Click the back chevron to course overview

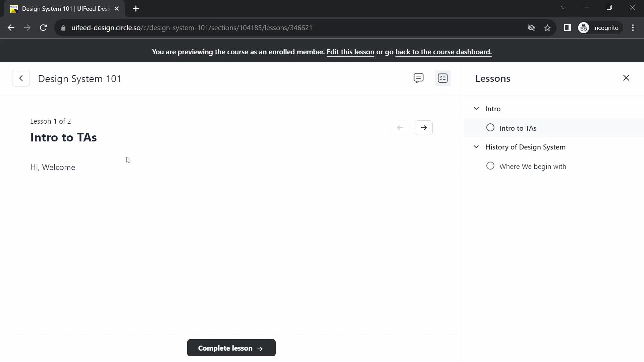21,78
